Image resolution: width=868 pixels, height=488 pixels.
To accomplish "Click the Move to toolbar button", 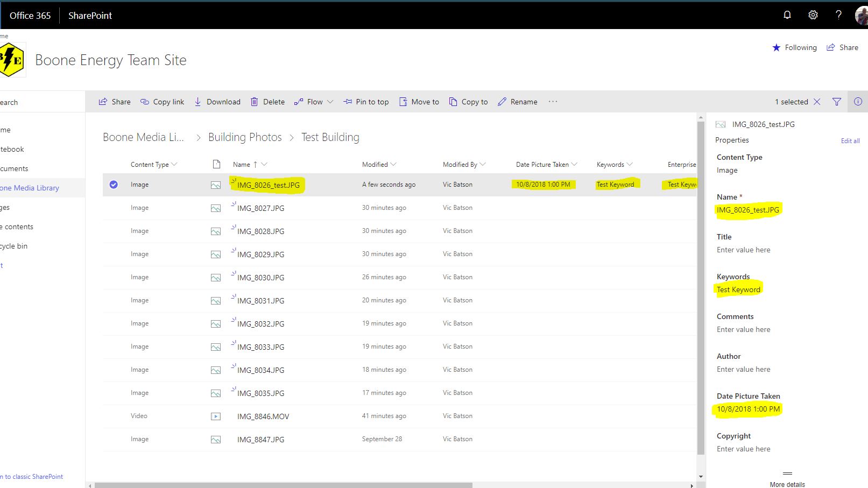I will 419,102.
